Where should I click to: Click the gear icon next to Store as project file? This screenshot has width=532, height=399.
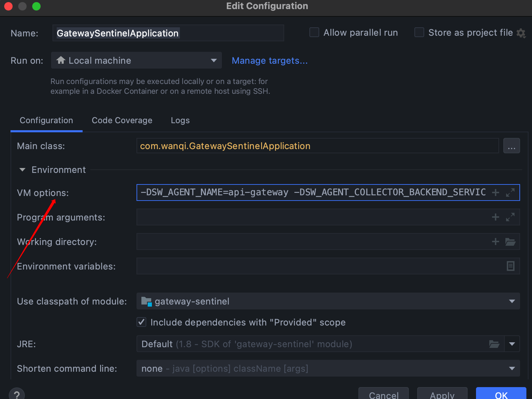tap(521, 33)
